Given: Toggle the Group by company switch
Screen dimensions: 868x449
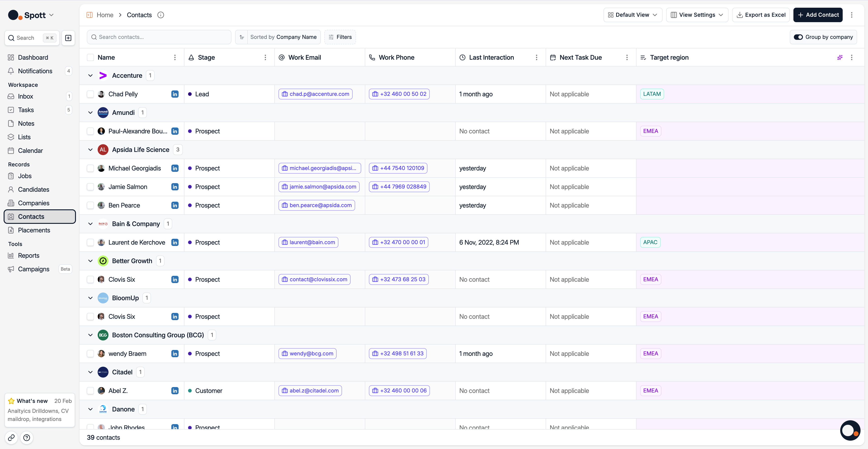Looking at the screenshot, I should pos(798,37).
